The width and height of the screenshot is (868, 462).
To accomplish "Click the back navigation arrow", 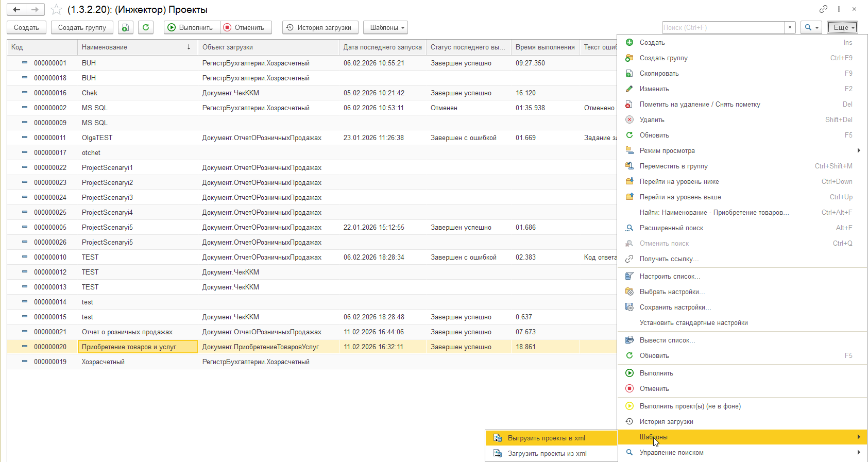I will click(x=16, y=9).
